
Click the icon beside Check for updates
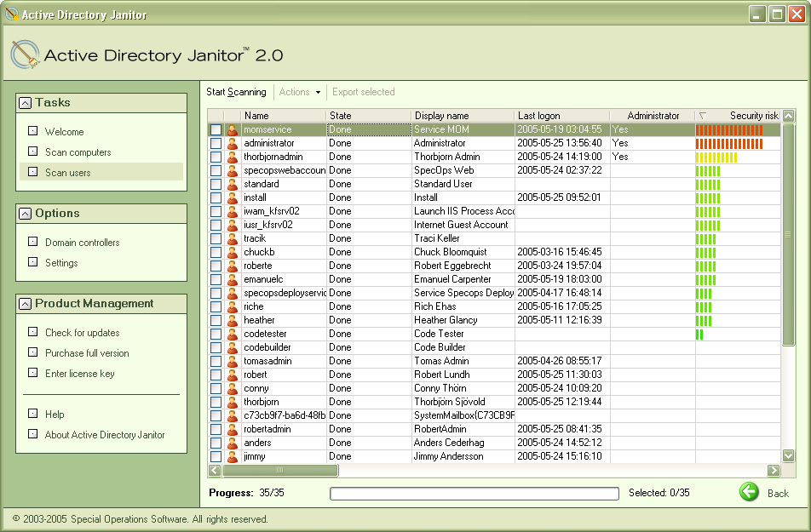coord(32,332)
